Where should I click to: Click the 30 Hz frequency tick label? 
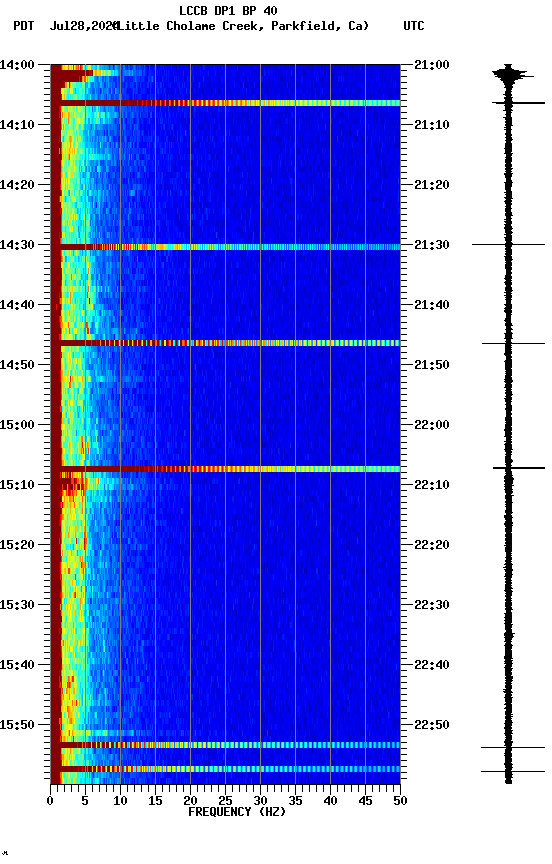260,801
